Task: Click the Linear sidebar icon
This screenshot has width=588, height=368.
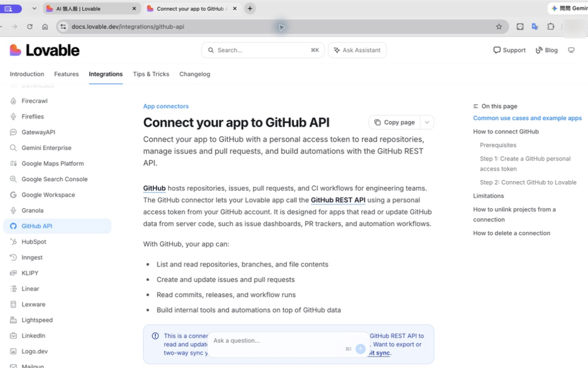Action: click(x=13, y=289)
